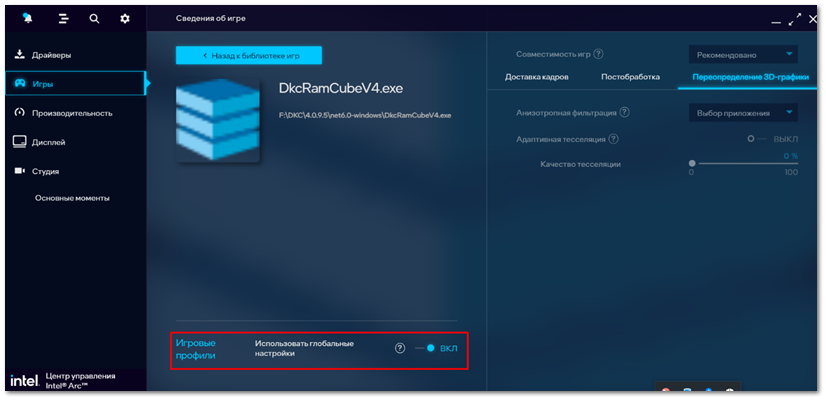Click Назад к библиотеке игр button

tap(249, 55)
